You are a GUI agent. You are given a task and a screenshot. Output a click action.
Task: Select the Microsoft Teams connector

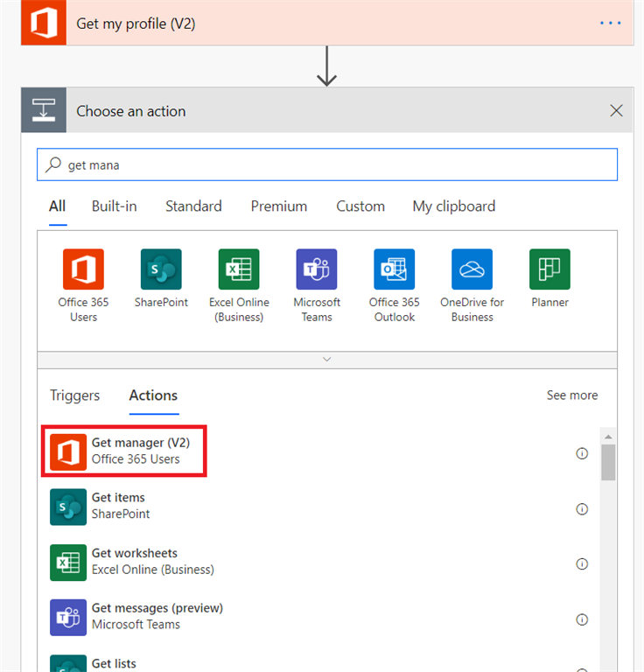(317, 285)
